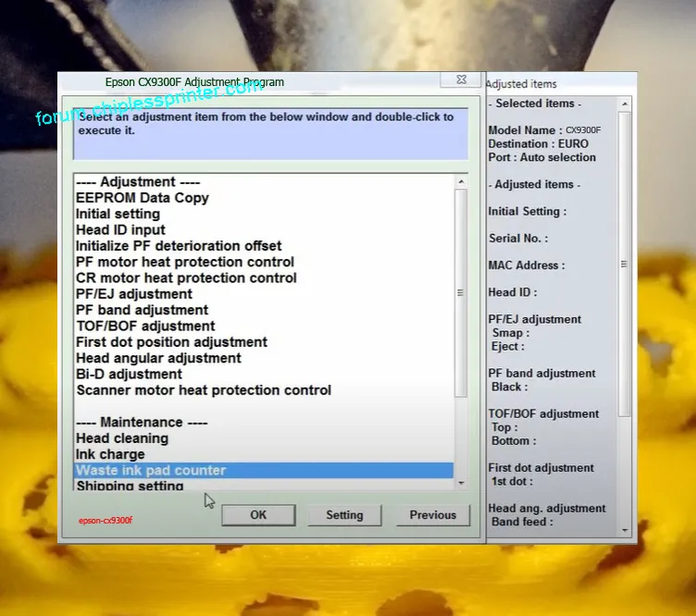Viewport: 696px width, 616px height.
Task: Click First dot adjustment label in side panel
Action: (x=541, y=468)
